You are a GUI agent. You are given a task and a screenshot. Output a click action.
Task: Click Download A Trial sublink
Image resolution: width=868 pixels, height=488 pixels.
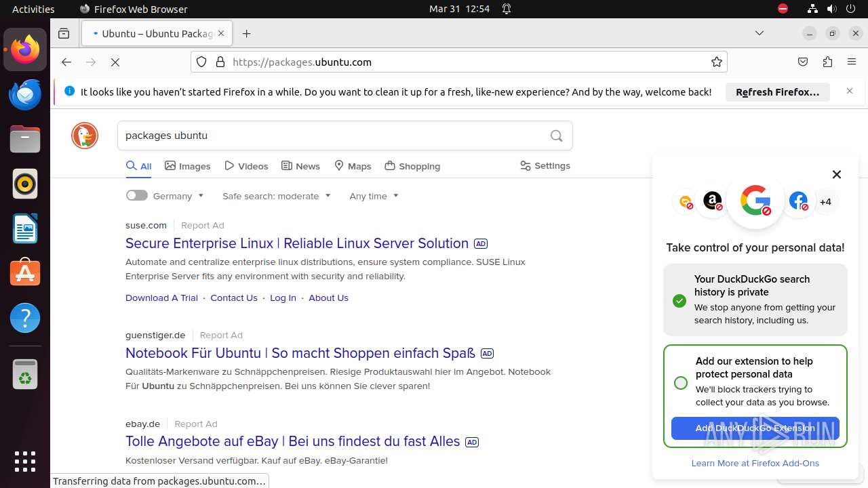tap(161, 298)
